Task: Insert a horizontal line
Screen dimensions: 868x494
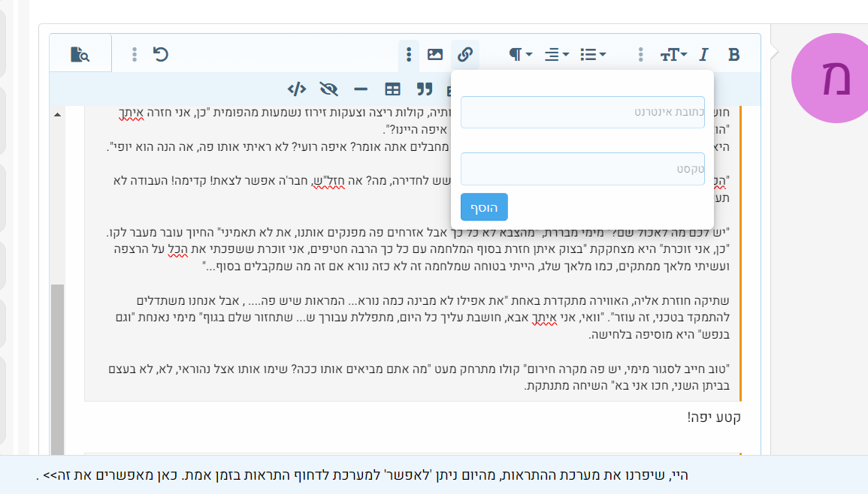Action: point(361,89)
